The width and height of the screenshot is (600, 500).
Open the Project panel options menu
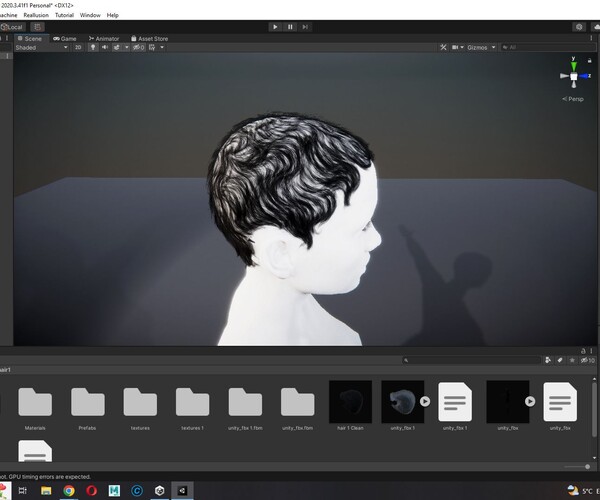(x=592, y=351)
